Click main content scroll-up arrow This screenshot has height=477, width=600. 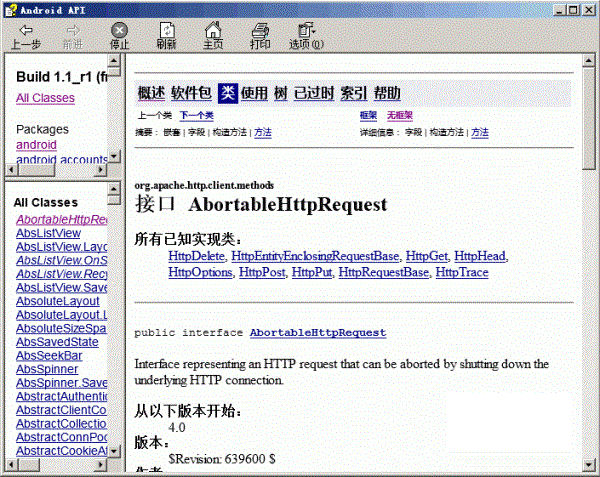pos(589,60)
